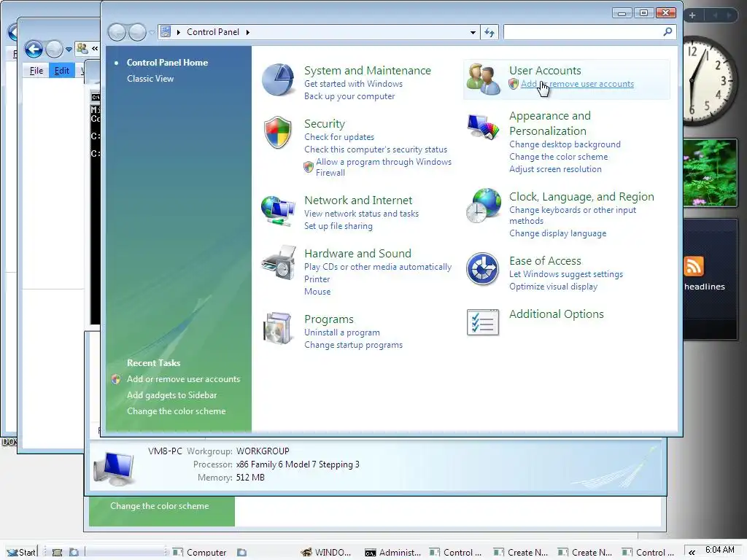This screenshot has width=747, height=560.
Task: Click the User Accounts people icon
Action: 483,79
